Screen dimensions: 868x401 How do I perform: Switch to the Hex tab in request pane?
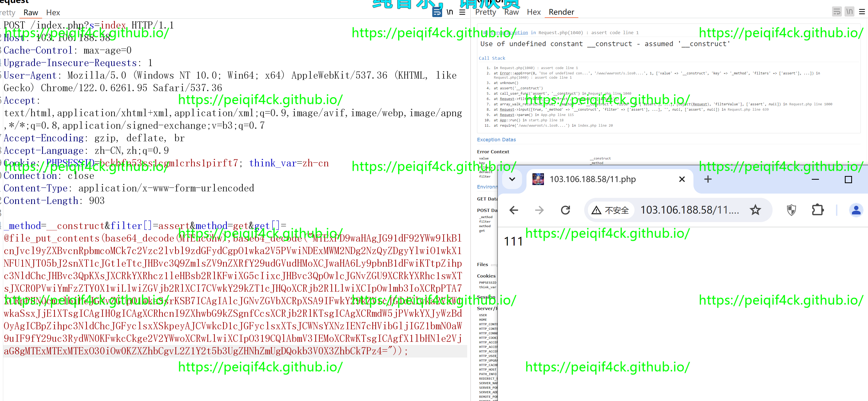pos(53,13)
